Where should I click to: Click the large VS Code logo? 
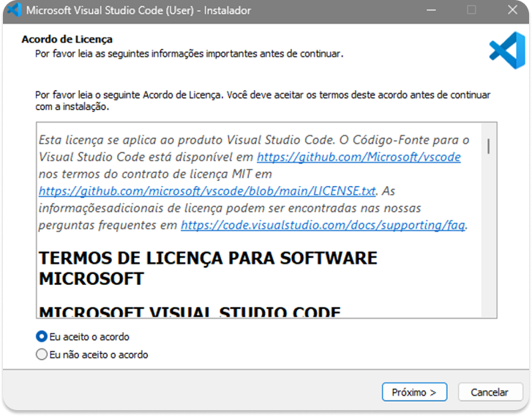pos(507,51)
